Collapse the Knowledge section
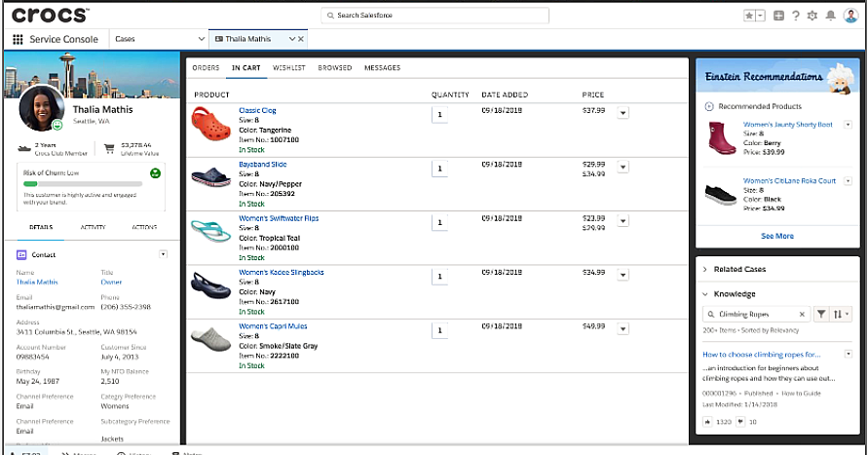 (x=704, y=293)
